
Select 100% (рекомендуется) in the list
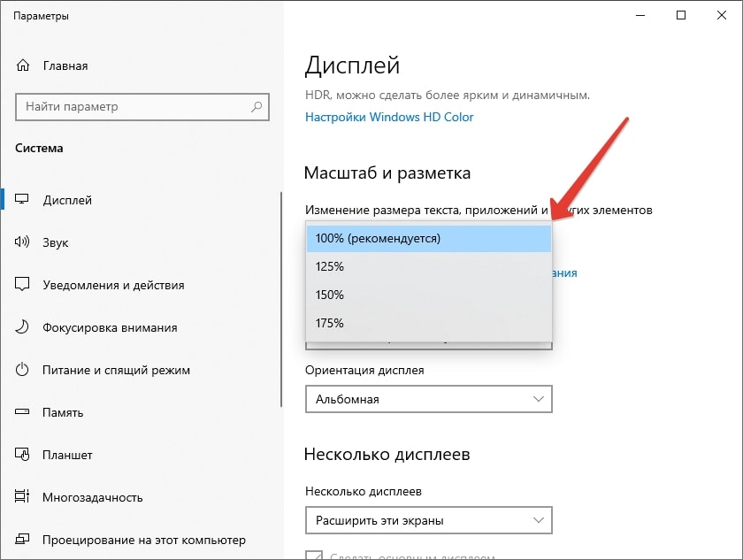point(428,238)
